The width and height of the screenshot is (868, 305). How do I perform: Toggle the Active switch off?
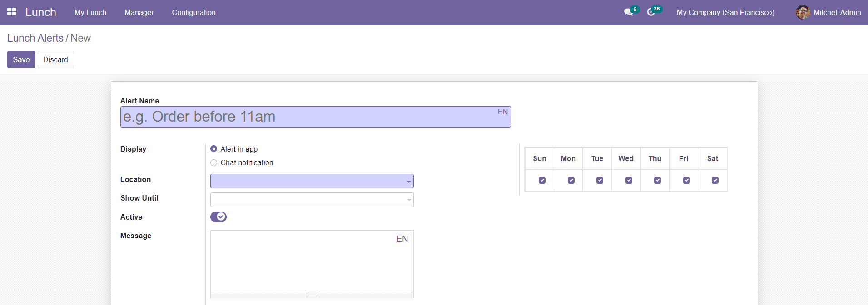click(x=218, y=217)
